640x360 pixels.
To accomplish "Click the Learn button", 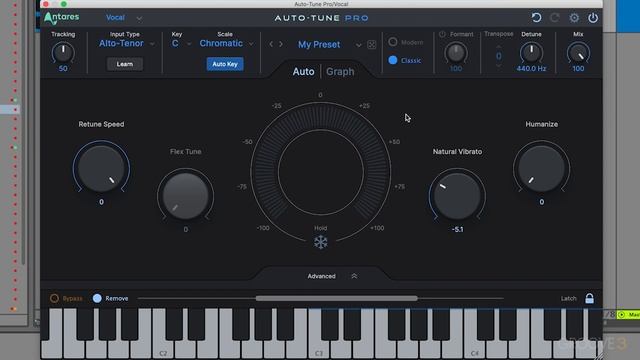I will click(x=124, y=64).
